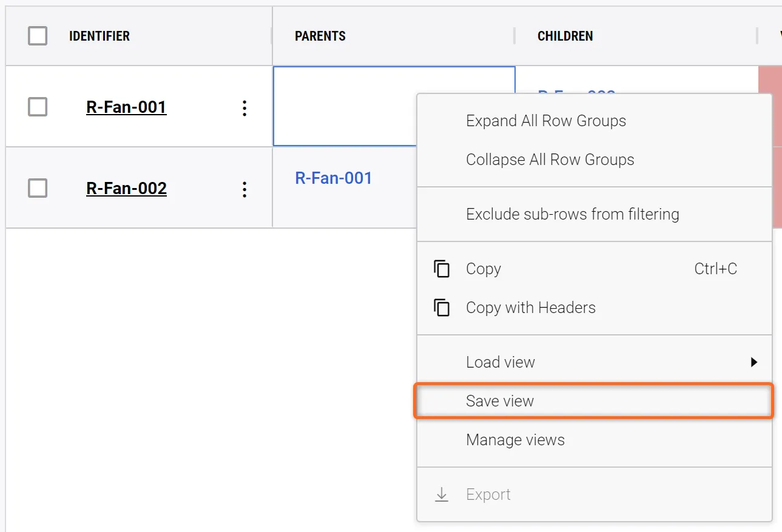Viewport: 782px width, 532px height.
Task: Click the Copy with Headers icon
Action: coord(442,308)
